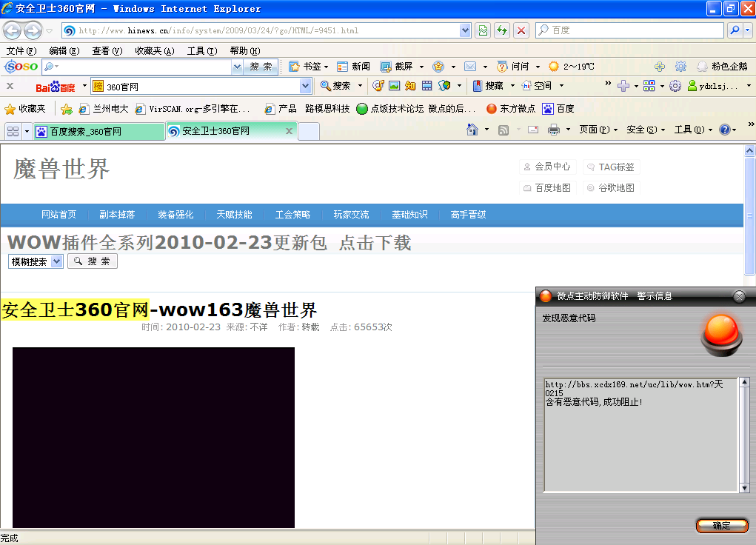
Task: Open the 兰州电大 favorites link
Action: (104, 109)
